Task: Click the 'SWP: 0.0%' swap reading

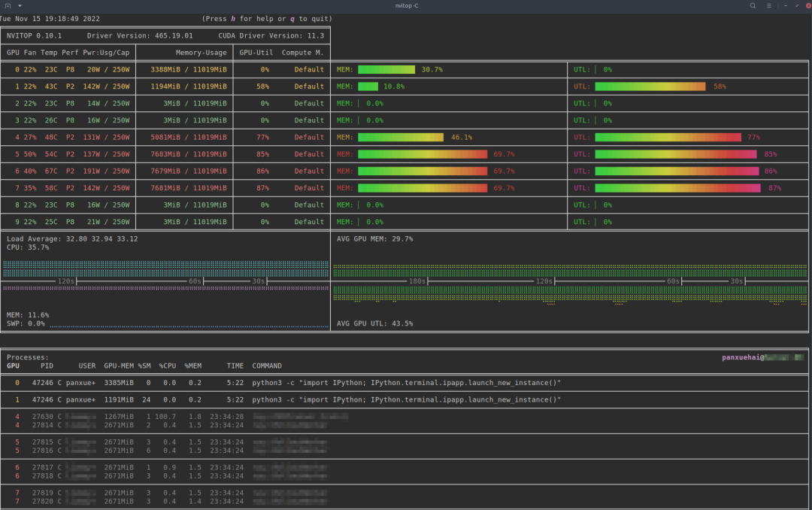Action: tap(26, 323)
